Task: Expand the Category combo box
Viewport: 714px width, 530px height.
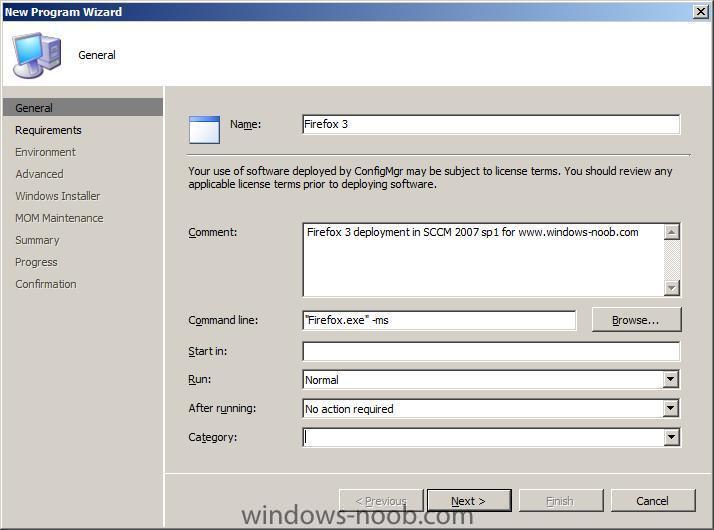Action: tap(670, 438)
